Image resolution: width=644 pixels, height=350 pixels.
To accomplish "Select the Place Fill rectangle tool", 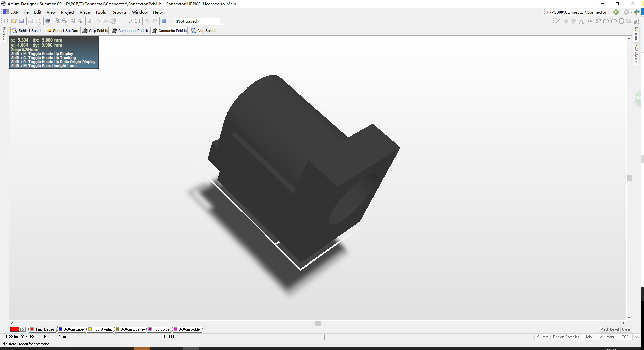I will click(x=629, y=21).
